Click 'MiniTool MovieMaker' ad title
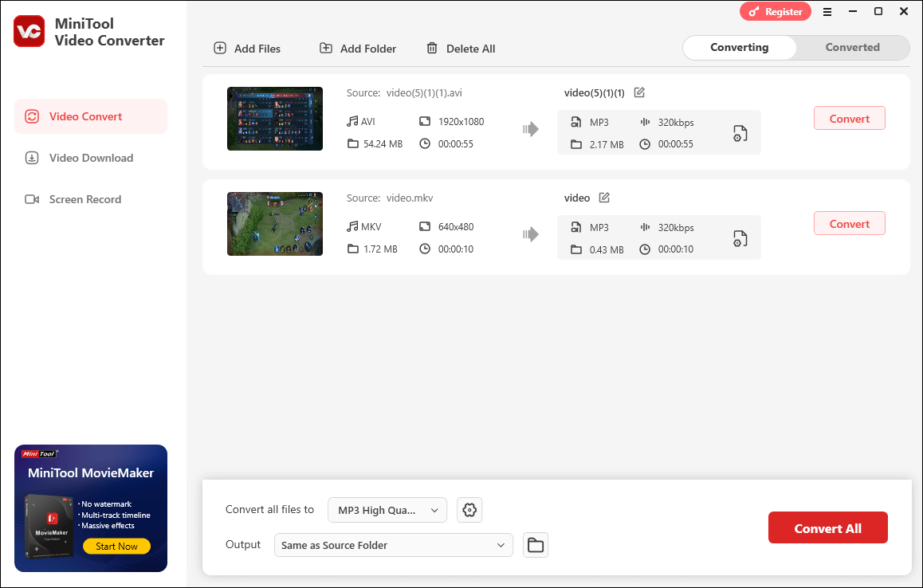The image size is (923, 588). tap(91, 472)
